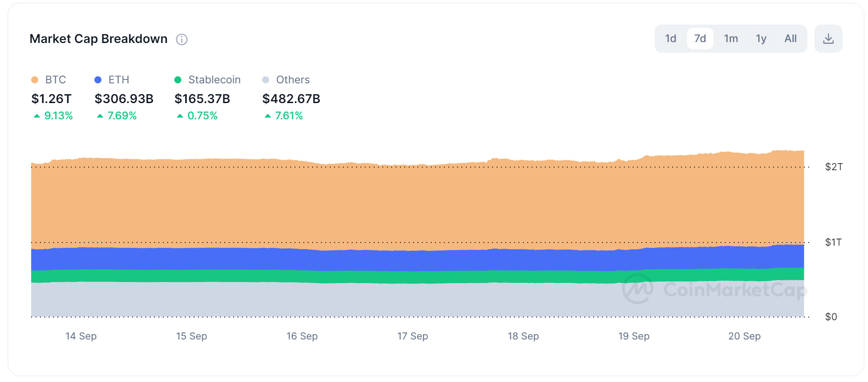Select the 7d time range
Viewport: 868px width, 382px height.
click(x=700, y=39)
